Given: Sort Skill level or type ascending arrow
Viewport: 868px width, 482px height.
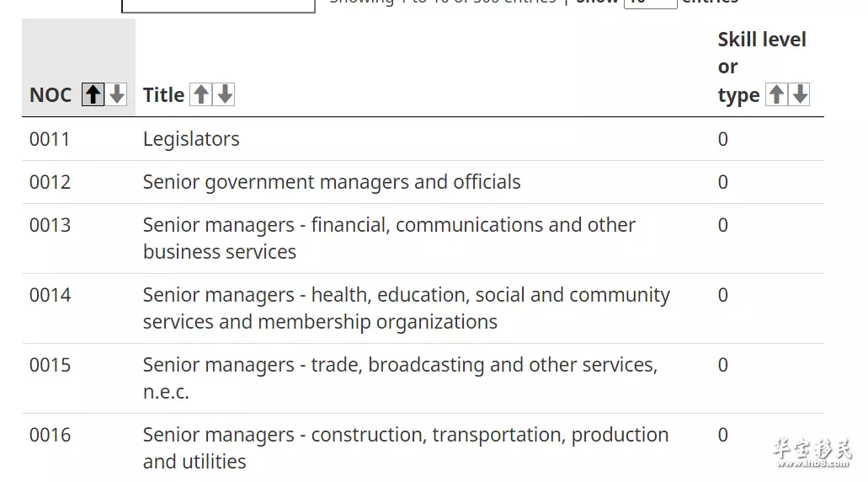Looking at the screenshot, I should [x=776, y=94].
